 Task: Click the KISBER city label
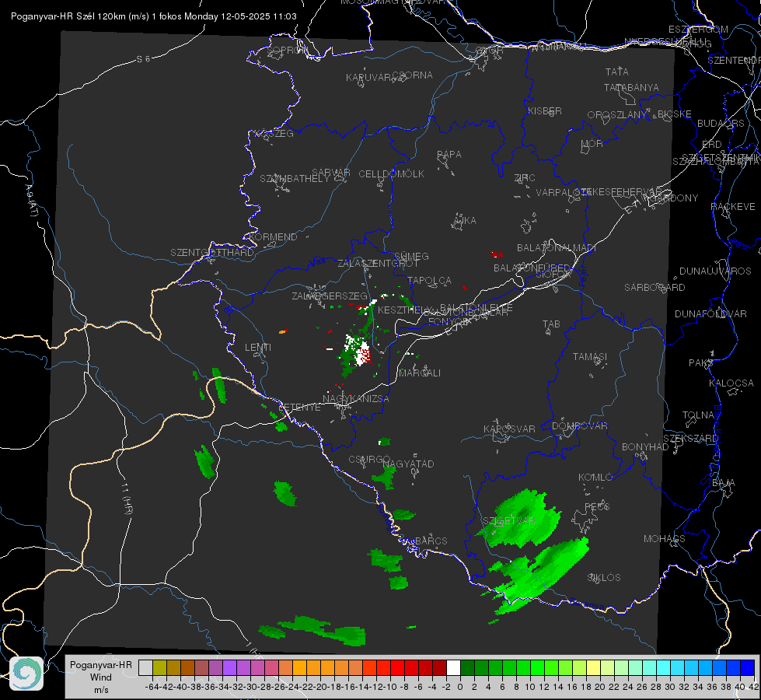(x=545, y=110)
